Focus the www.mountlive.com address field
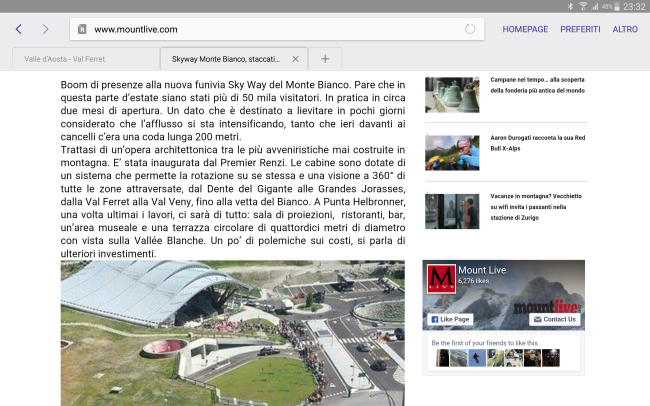Screen dimensions: 650x406 [270, 29]
